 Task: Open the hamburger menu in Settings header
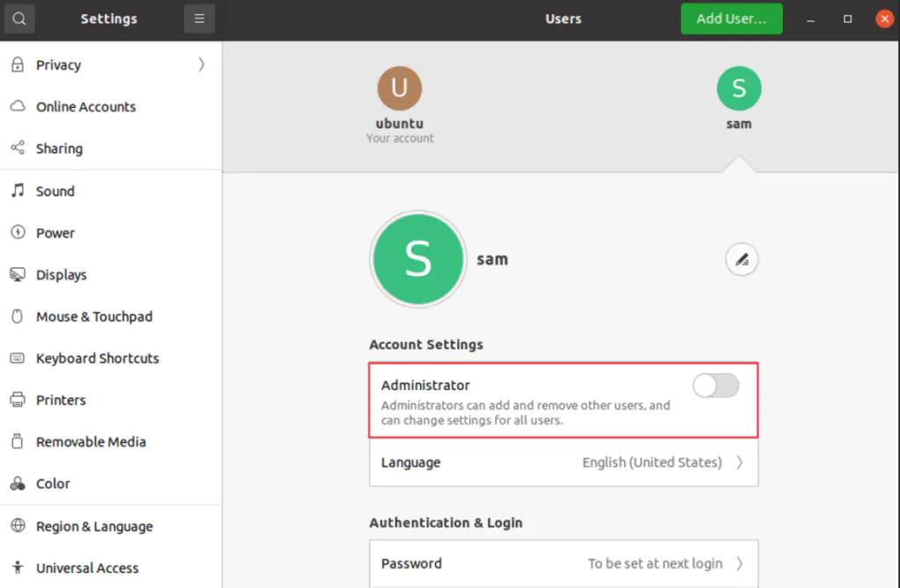(200, 18)
